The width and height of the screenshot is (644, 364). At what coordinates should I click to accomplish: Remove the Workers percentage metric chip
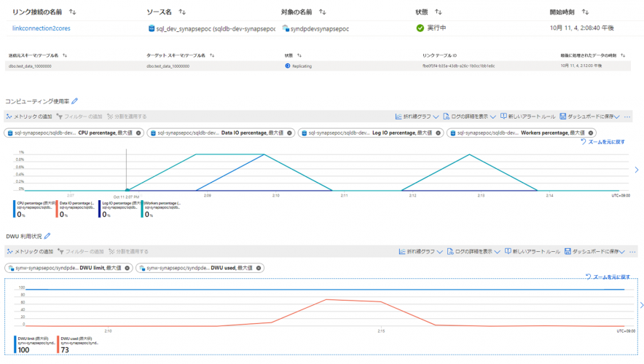[591, 133]
